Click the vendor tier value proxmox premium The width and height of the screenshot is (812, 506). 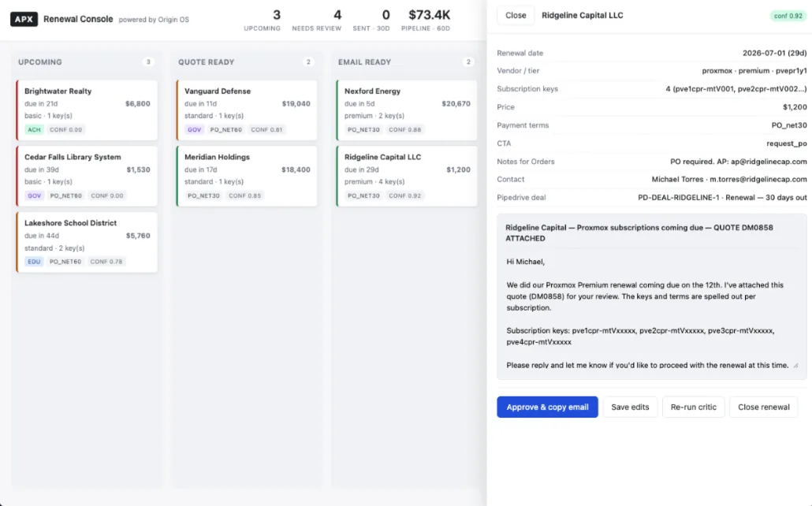(754, 70)
